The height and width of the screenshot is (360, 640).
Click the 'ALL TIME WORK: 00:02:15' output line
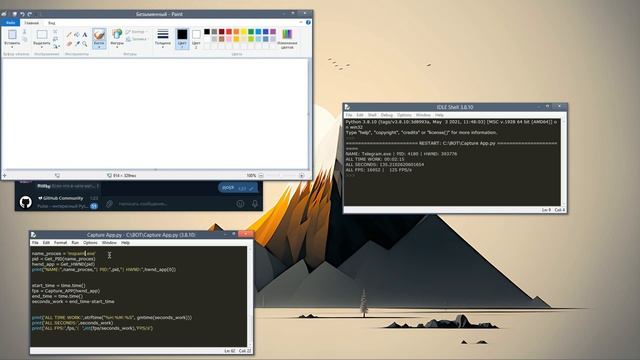tap(375, 159)
